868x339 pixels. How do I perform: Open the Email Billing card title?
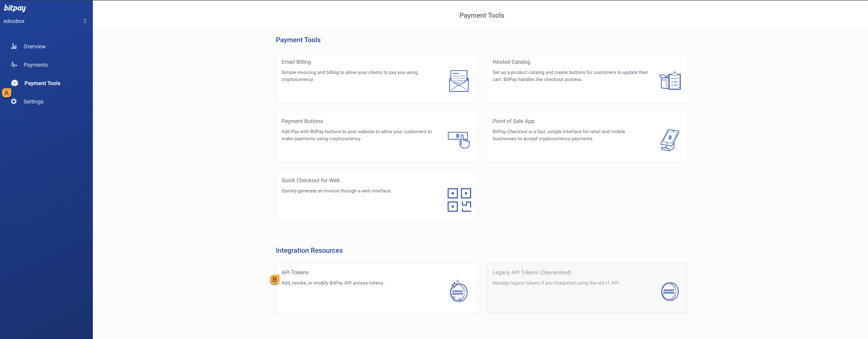(x=296, y=62)
